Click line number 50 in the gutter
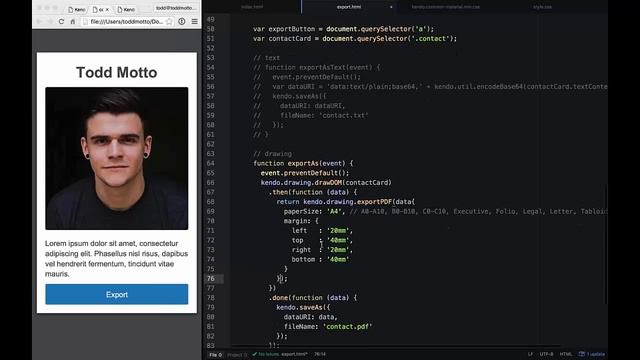Screen dimensions: 640x360 coord(211,29)
